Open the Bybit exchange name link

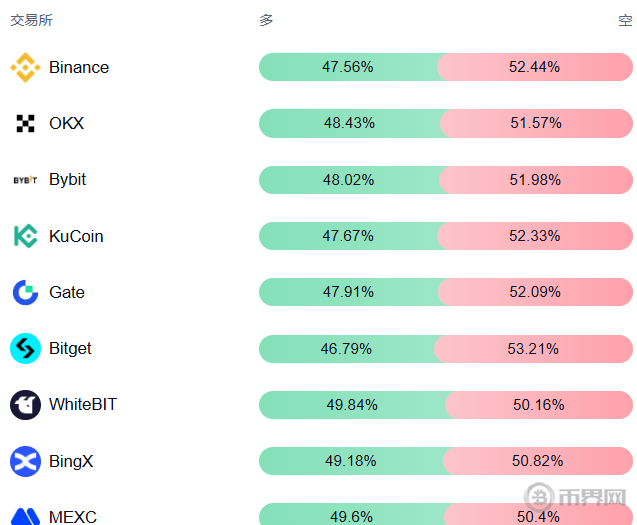tap(67, 180)
